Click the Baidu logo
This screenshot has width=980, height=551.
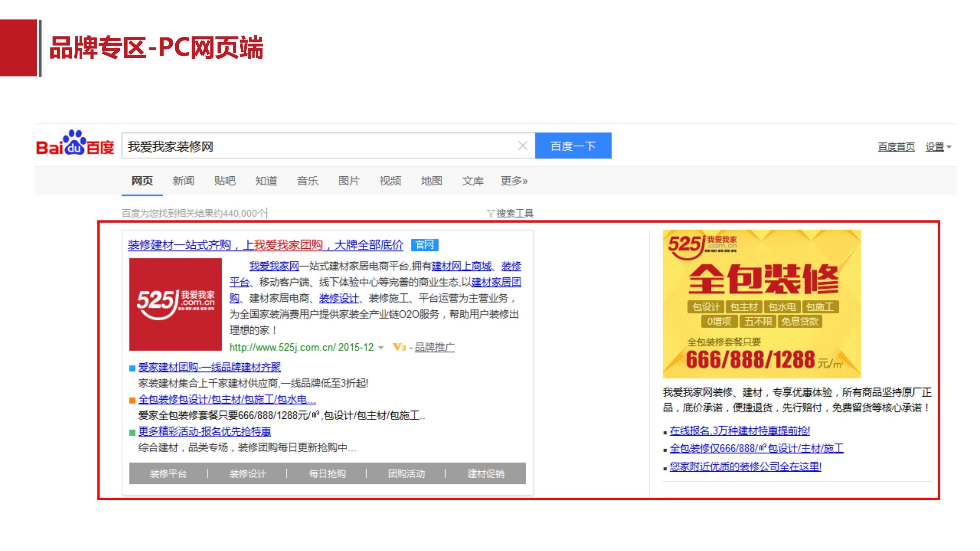pos(75,143)
